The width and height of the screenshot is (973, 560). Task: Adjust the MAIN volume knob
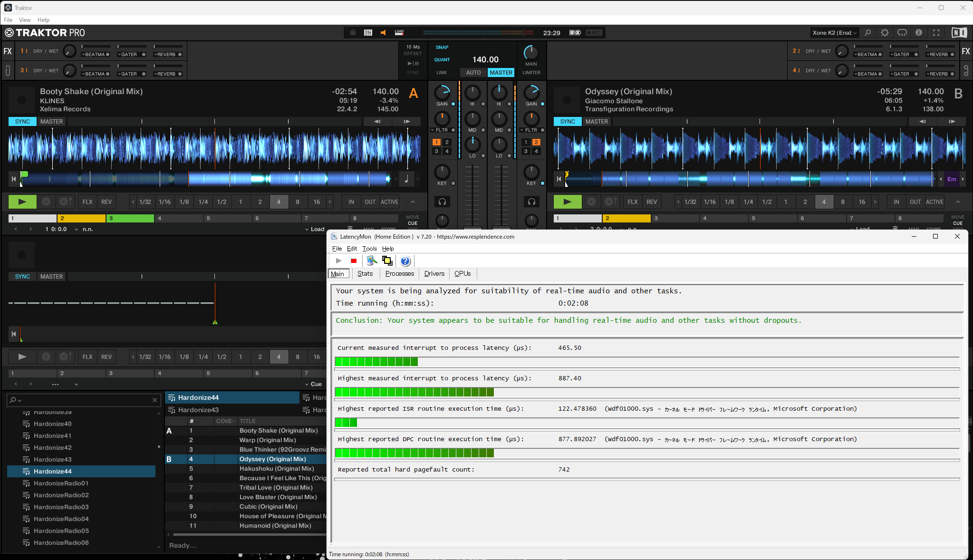pos(531,53)
